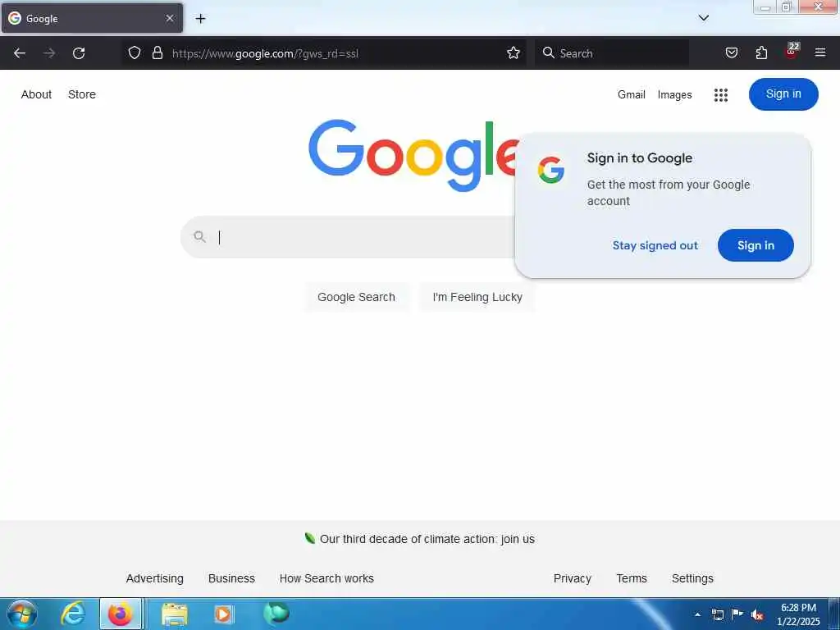The height and width of the screenshot is (630, 840).
Task: Click the extension icon with 22 badge
Action: click(792, 52)
